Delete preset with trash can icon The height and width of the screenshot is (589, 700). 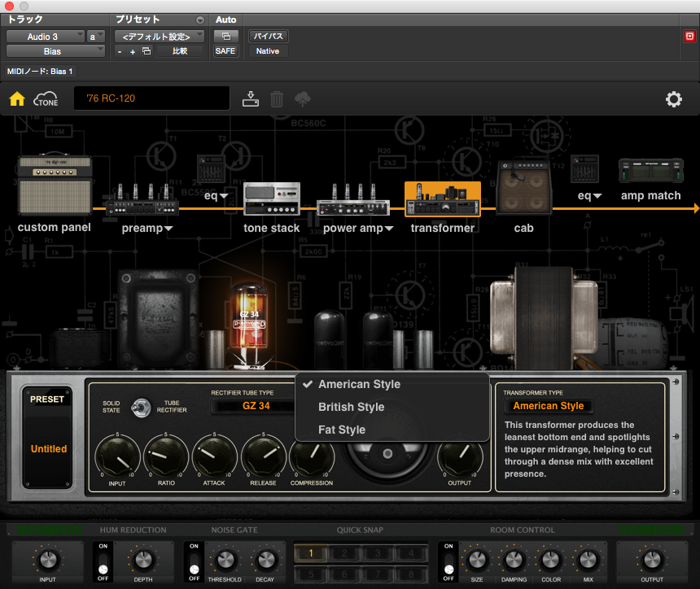tap(277, 98)
